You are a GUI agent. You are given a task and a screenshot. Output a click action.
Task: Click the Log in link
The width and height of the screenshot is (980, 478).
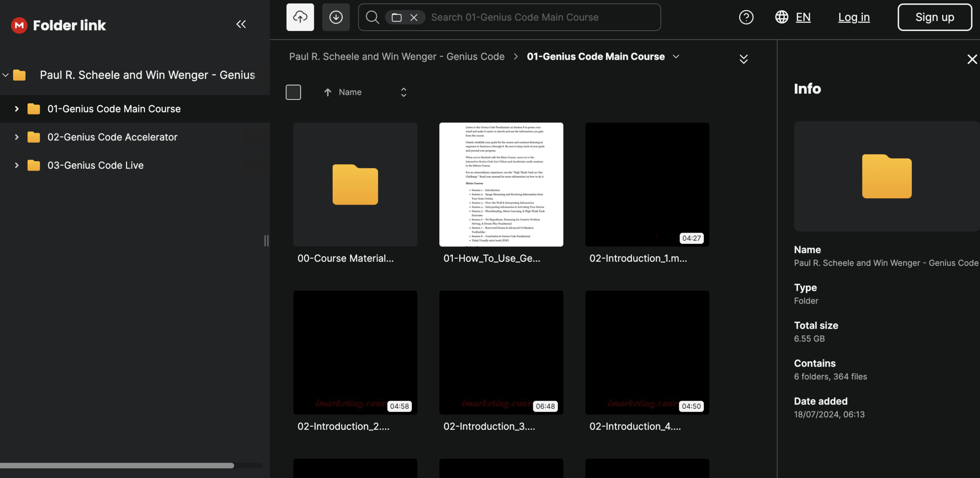click(854, 17)
